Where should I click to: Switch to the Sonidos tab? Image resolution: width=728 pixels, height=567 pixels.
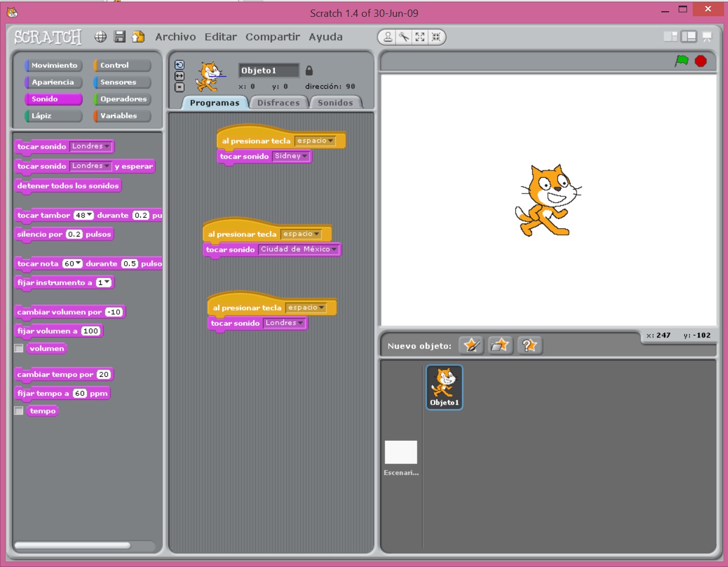click(x=335, y=103)
